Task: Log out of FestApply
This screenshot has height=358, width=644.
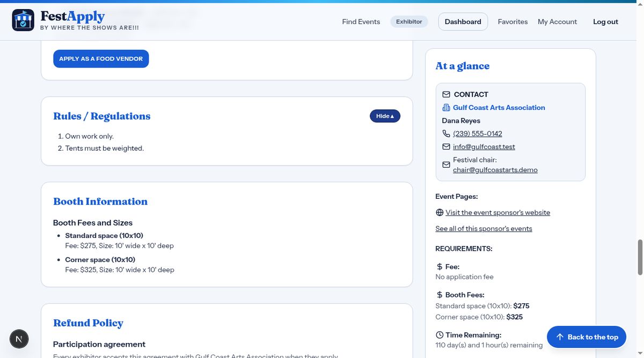Action: [605, 22]
